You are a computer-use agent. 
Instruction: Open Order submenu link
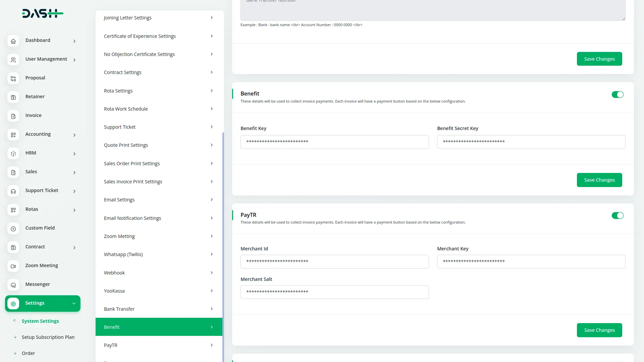click(x=28, y=353)
